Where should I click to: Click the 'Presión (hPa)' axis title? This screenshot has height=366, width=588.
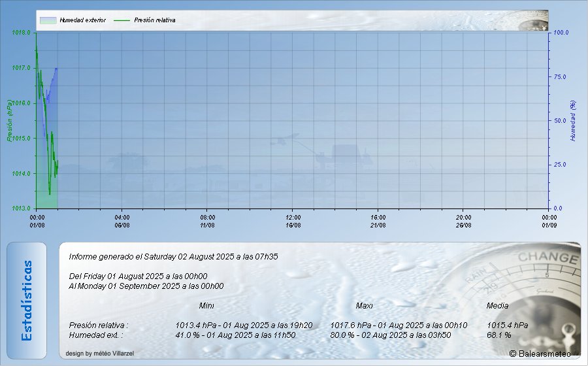click(9, 120)
